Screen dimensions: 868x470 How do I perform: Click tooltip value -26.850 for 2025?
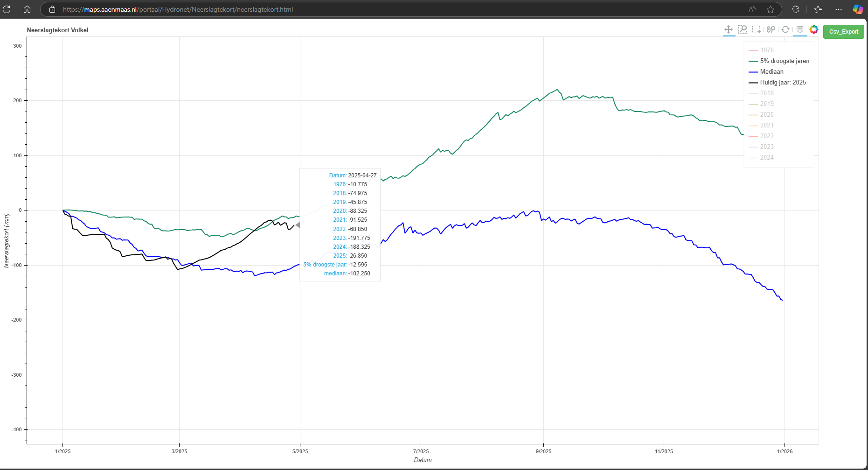(358, 256)
